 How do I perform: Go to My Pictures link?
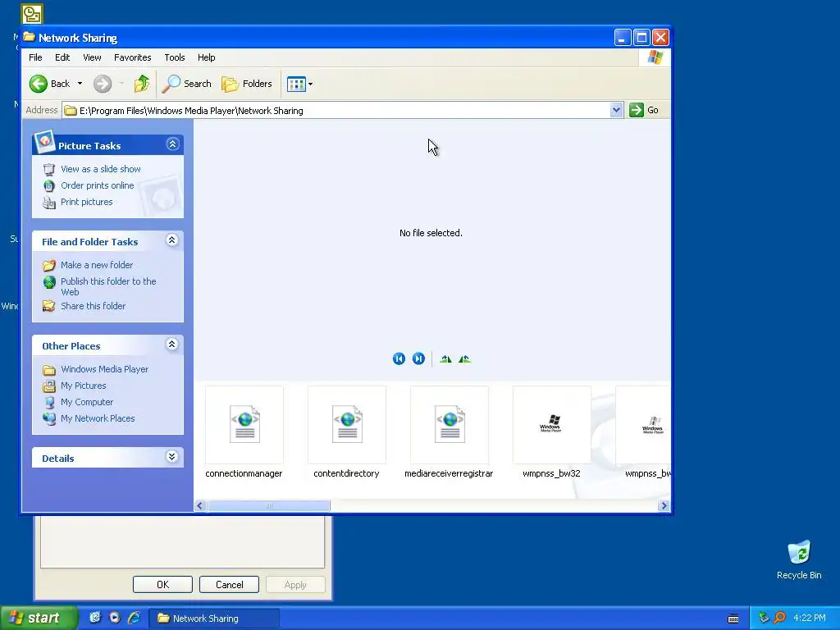84,386
